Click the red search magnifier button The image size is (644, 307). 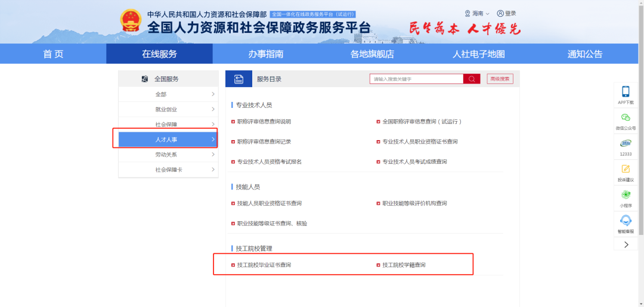[472, 79]
